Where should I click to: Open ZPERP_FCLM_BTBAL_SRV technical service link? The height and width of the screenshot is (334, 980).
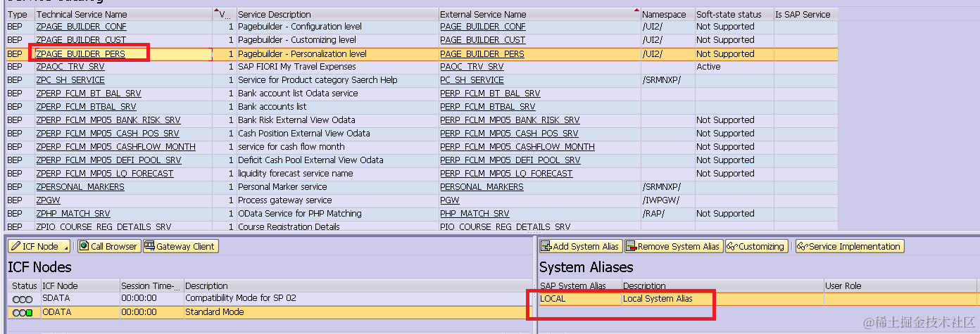click(x=86, y=107)
